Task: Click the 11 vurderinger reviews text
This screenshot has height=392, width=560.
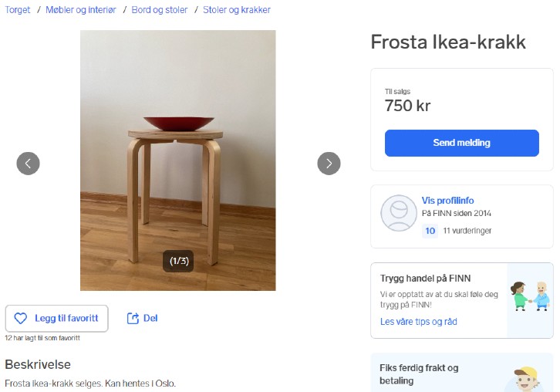Action: (467, 231)
